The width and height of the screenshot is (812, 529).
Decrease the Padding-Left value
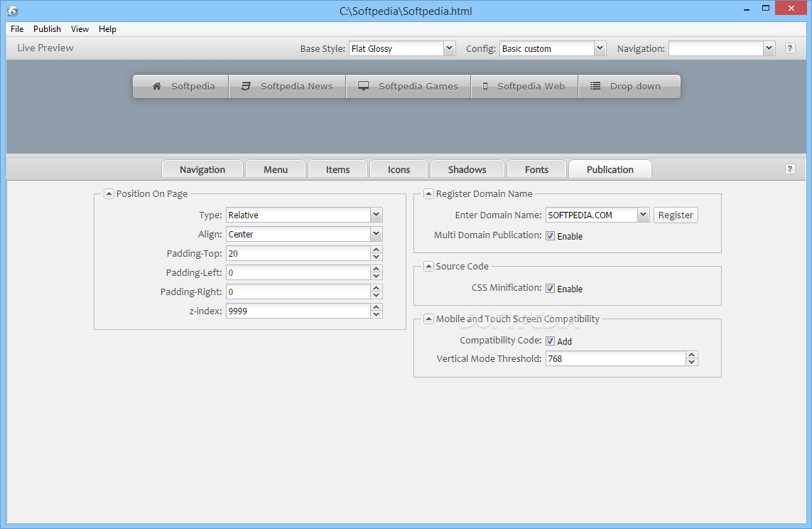point(377,276)
